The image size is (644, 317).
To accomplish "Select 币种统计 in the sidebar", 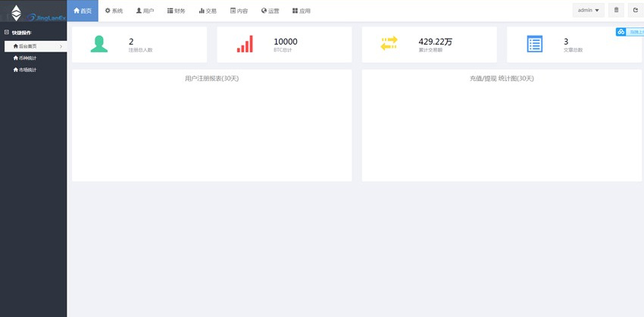I will tap(25, 58).
